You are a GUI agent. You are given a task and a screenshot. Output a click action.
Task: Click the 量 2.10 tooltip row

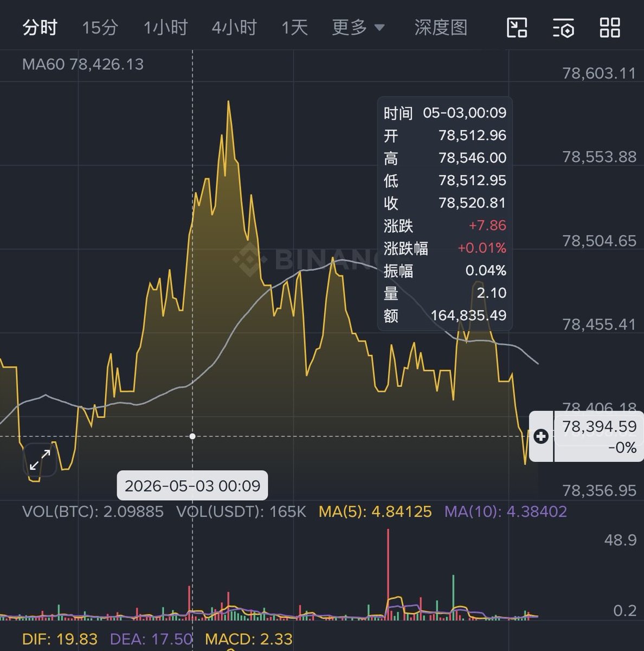445,293
